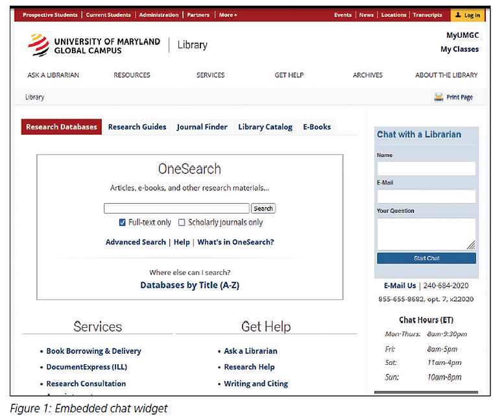The image size is (504, 420).
Task: Click the Start Chat button
Action: click(x=426, y=258)
